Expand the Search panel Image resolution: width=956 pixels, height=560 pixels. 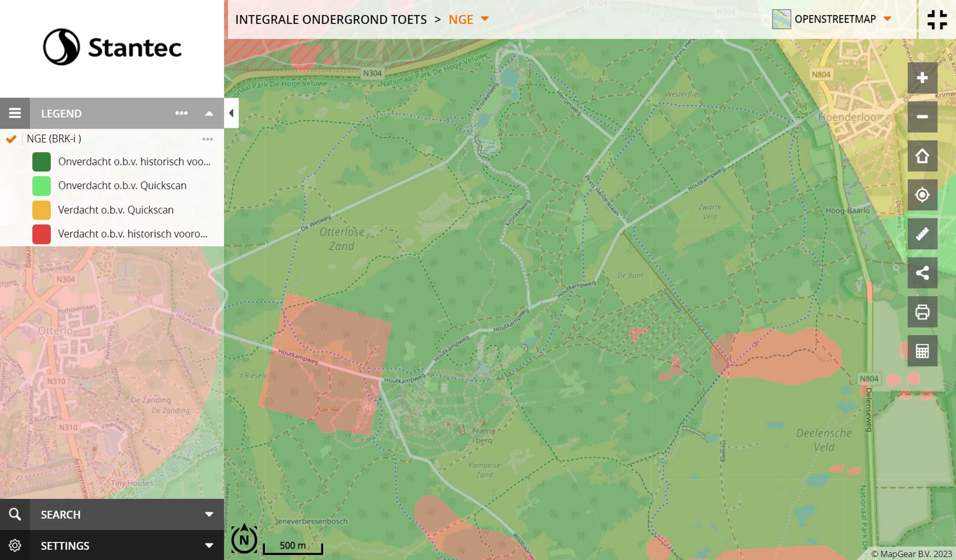pos(209,515)
